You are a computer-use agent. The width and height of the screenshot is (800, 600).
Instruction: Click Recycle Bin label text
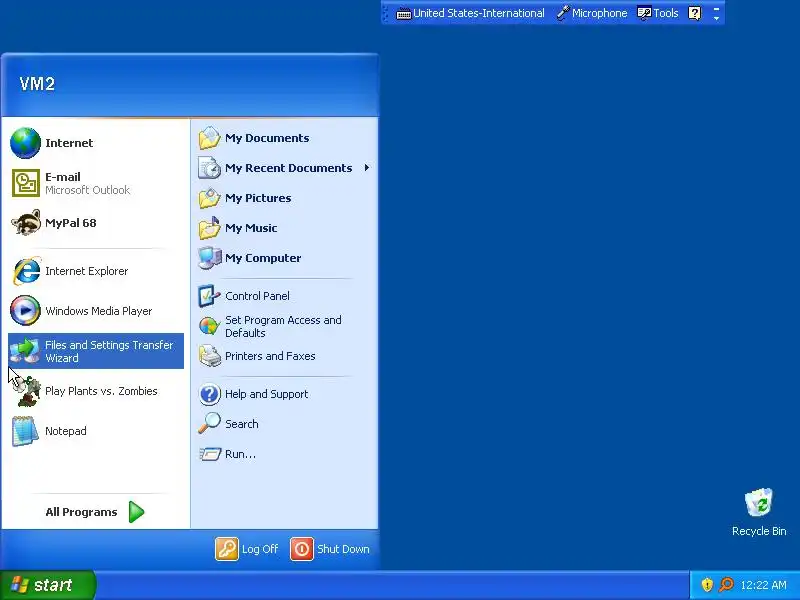coord(759,531)
